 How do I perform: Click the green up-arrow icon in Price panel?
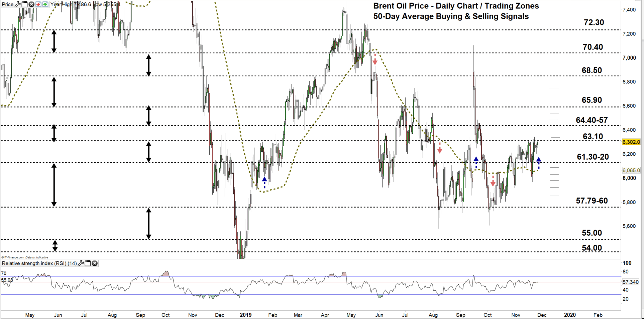point(45,4)
